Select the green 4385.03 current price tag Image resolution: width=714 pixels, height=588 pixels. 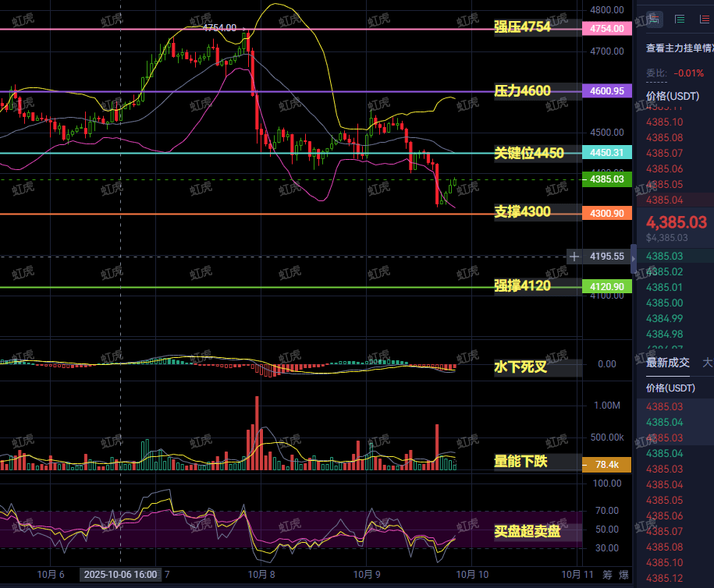607,179
